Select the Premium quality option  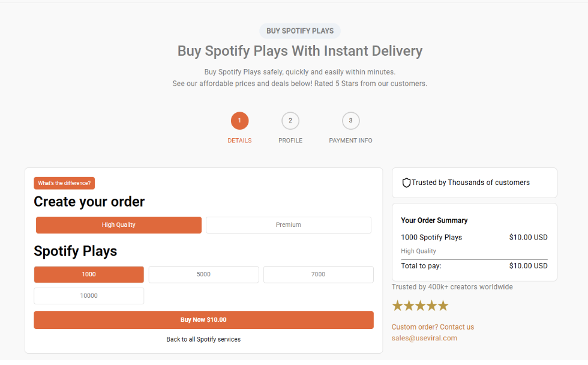[288, 225]
